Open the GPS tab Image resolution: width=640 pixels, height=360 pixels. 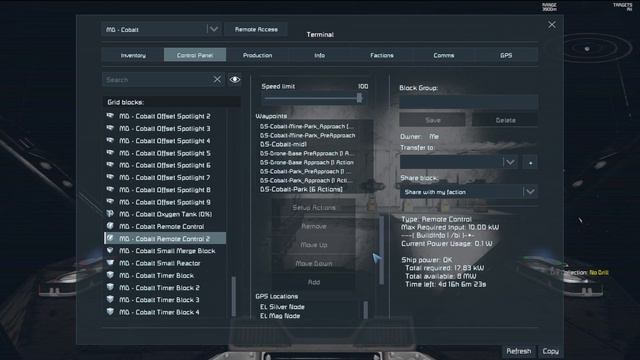506,55
